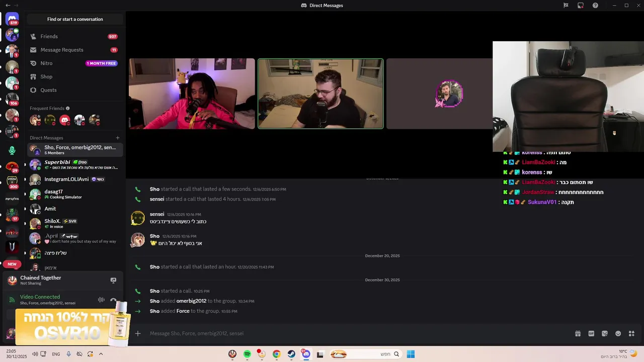Screen dimensions: 644x362
Task: Click omerbig2012 in 'added to the group' line
Action: 191,301
